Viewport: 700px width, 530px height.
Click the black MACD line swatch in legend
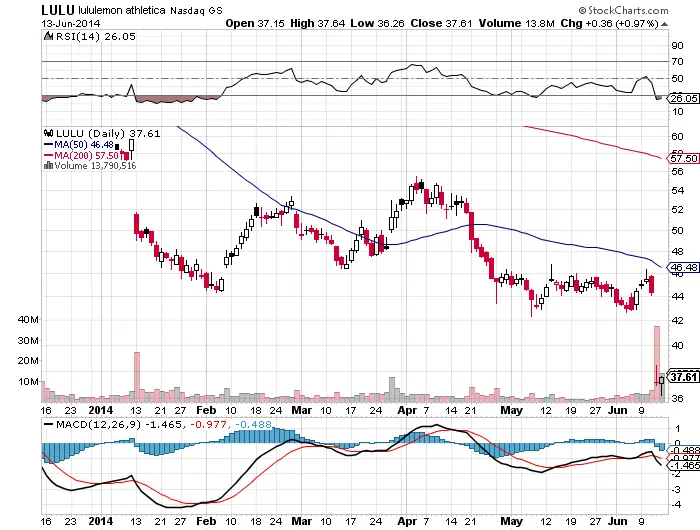[x=49, y=424]
